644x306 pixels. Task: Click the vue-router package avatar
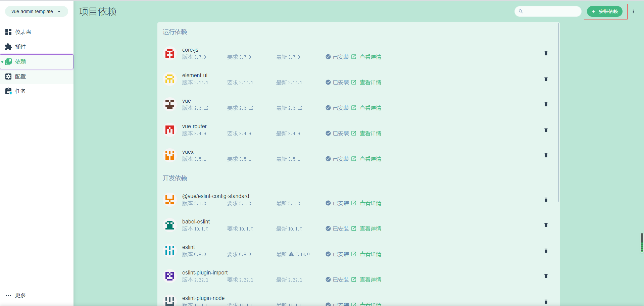tap(170, 130)
